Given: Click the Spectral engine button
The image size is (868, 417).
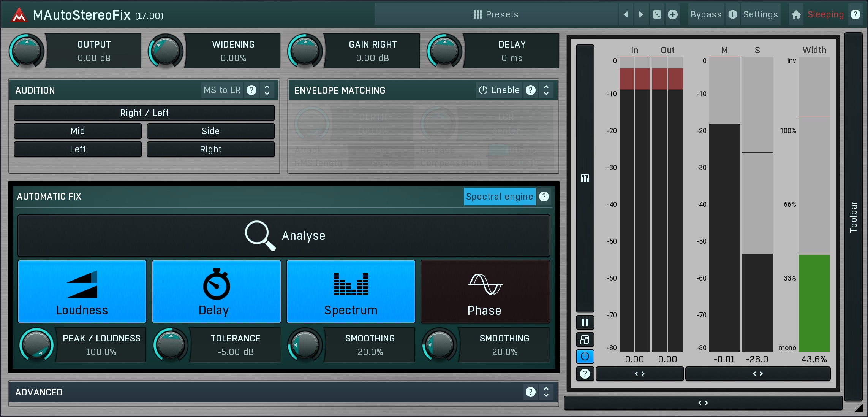Looking at the screenshot, I should [499, 197].
